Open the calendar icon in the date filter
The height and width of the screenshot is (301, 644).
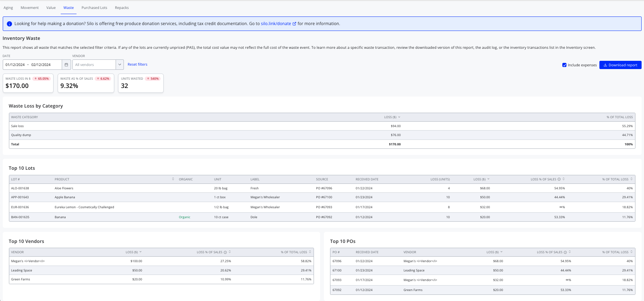pos(67,65)
